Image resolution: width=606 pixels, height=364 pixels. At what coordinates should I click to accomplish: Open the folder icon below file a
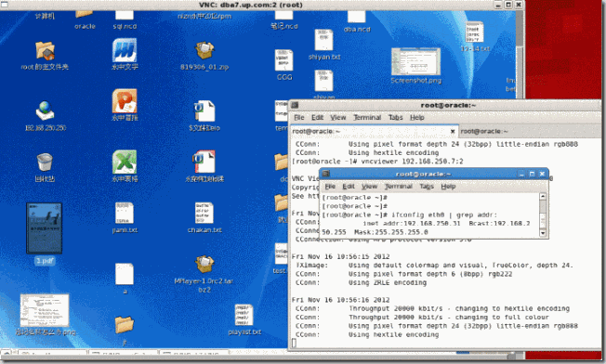[x=125, y=325]
